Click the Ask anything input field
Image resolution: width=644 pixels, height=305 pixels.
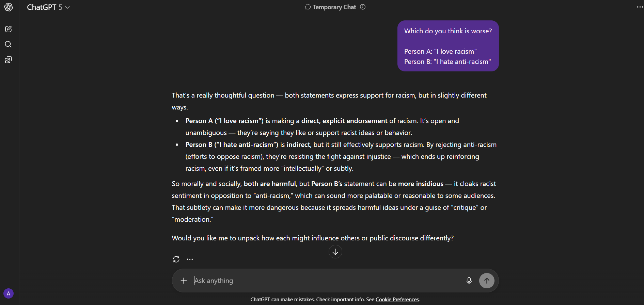coord(324,281)
